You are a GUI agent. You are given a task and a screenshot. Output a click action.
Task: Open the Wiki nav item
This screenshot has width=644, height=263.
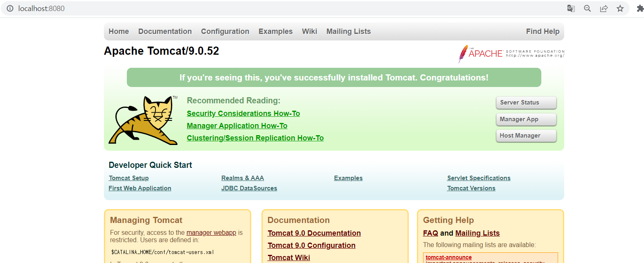pyautogui.click(x=309, y=31)
